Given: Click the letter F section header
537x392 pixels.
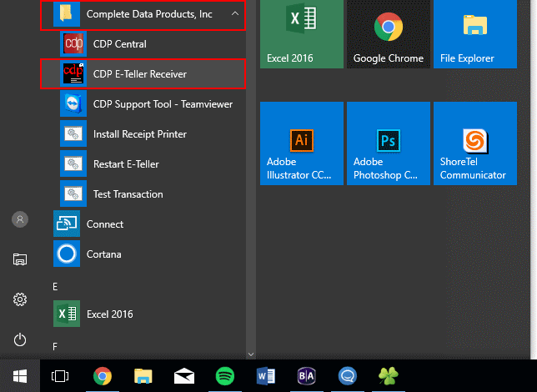Looking at the screenshot, I should 55,347.
